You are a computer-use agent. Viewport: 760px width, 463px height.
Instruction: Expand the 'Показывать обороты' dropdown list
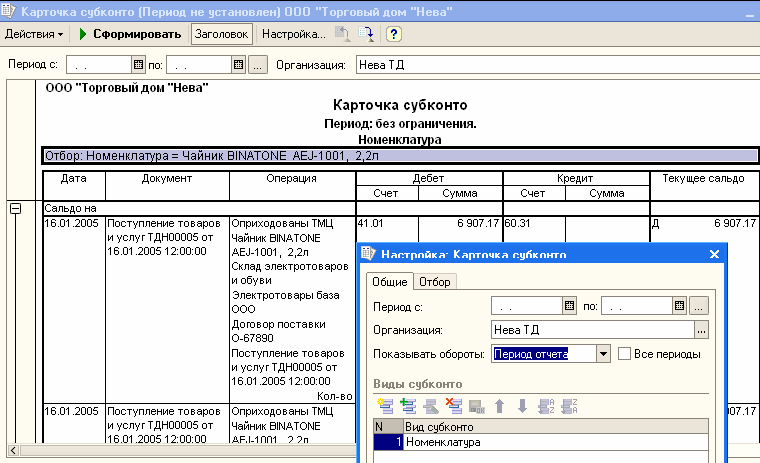coord(603,353)
